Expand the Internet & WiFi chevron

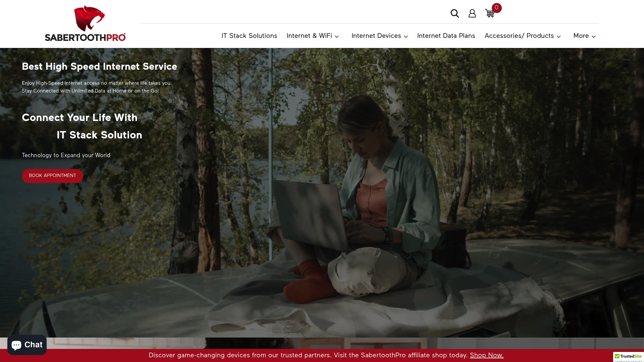tap(337, 37)
